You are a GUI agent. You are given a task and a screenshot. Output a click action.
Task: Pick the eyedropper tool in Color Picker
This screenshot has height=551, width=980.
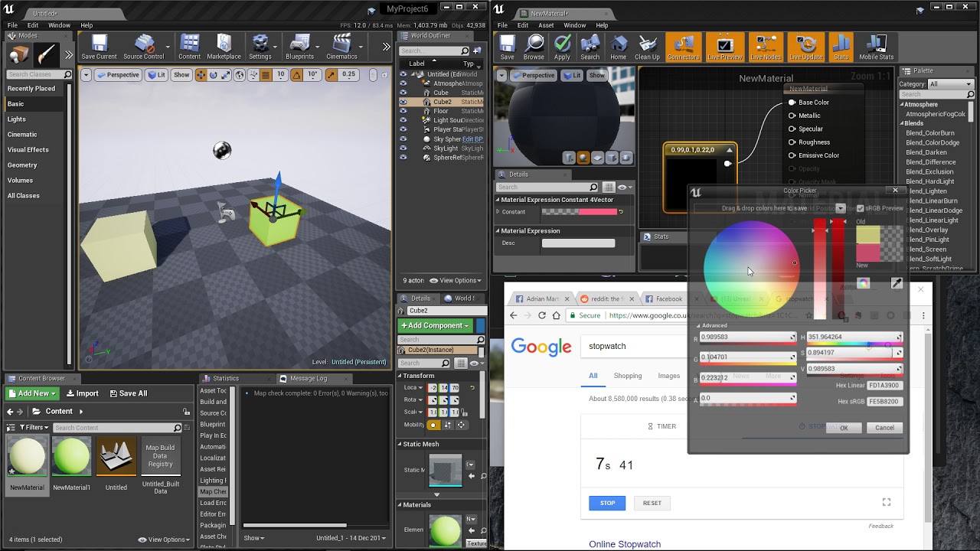897,283
